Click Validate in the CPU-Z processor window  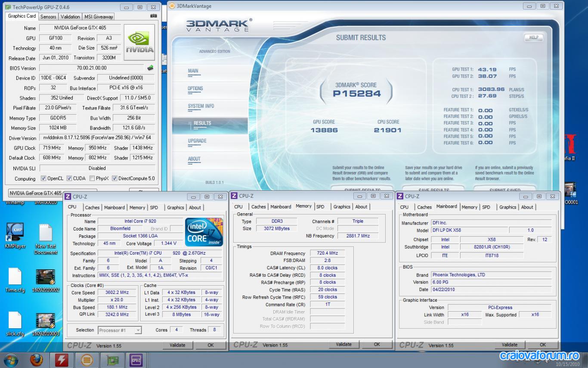177,345
